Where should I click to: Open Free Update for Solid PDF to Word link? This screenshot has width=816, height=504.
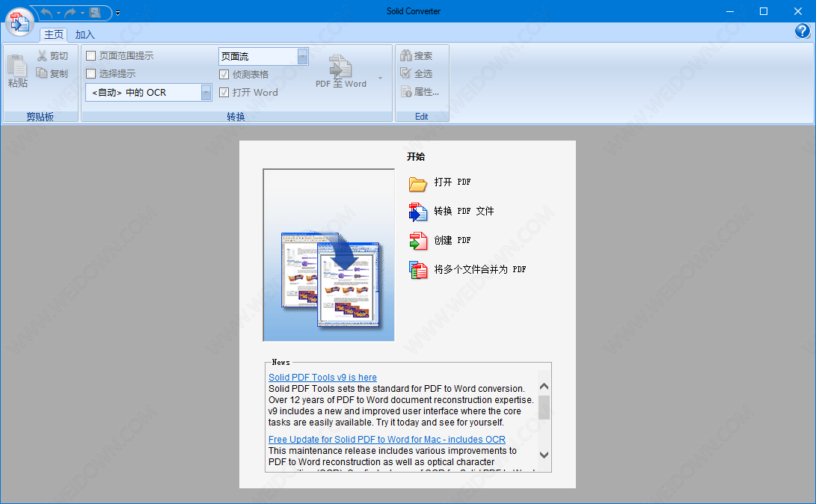tap(387, 440)
